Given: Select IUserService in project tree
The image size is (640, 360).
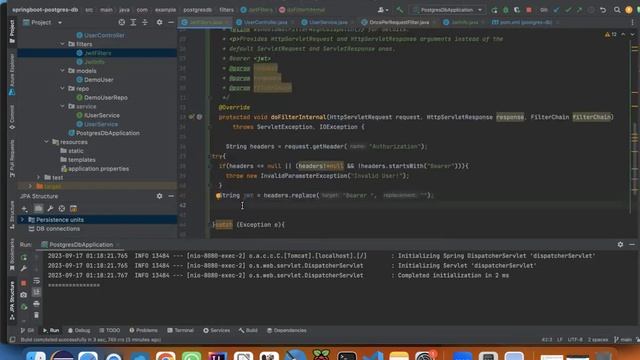Looking at the screenshot, I should pyautogui.click(x=102, y=115).
